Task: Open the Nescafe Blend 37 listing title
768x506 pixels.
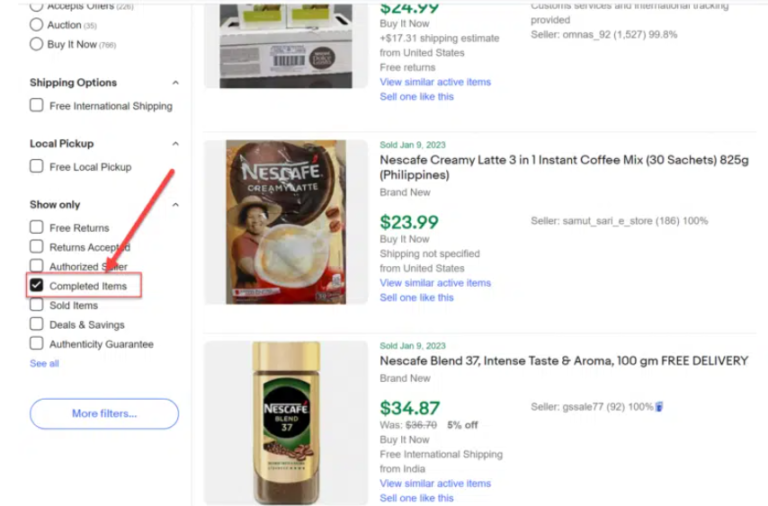Action: coord(563,361)
